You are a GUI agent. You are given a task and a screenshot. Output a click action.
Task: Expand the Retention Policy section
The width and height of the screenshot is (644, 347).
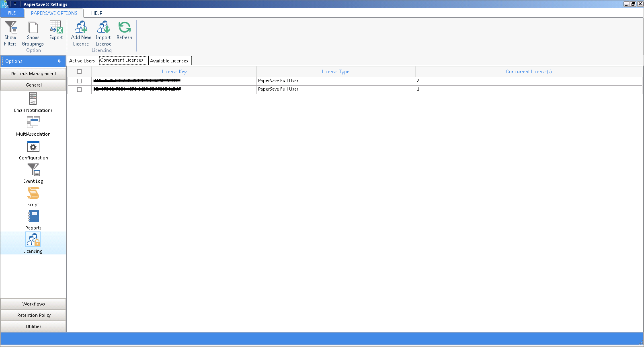point(33,315)
